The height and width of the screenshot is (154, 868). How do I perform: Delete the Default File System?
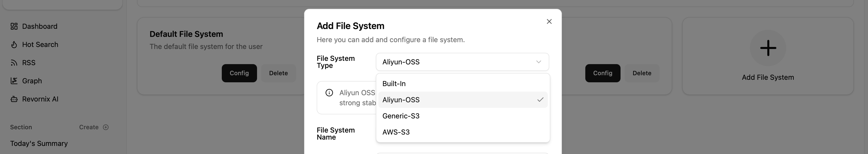point(278,73)
